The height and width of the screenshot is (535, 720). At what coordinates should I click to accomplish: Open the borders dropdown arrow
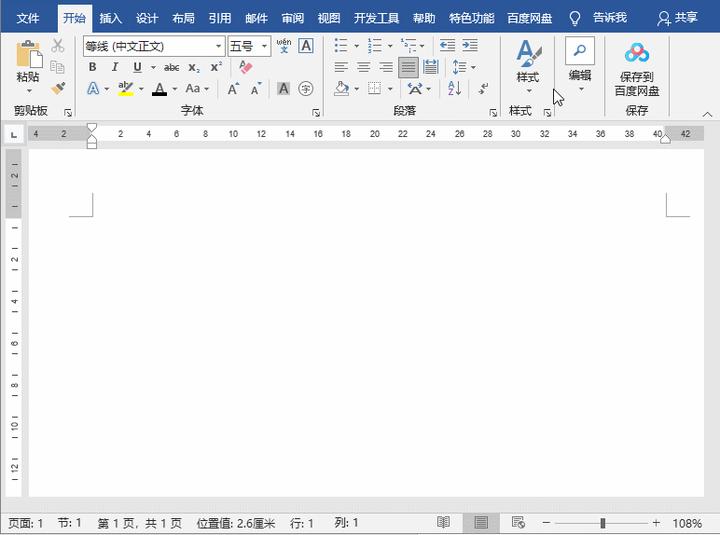(x=390, y=89)
